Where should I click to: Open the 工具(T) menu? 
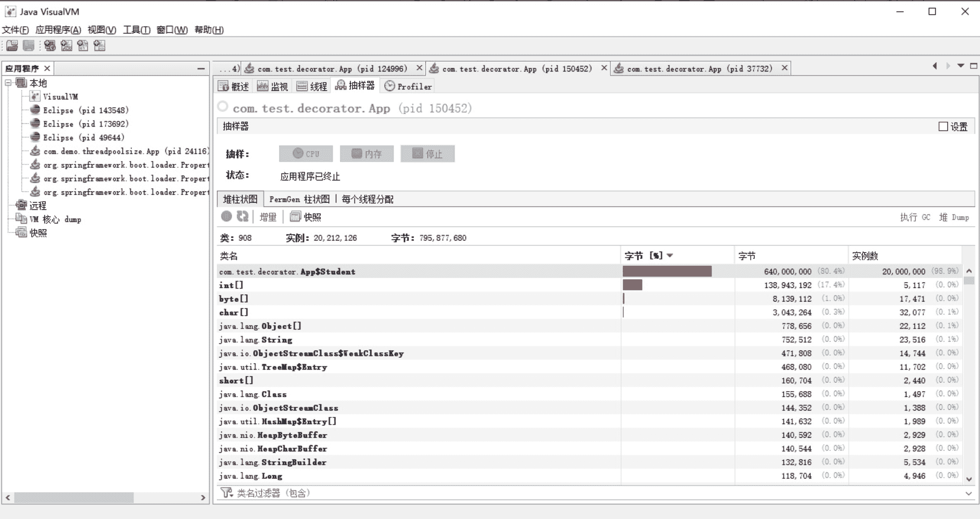[x=136, y=30]
